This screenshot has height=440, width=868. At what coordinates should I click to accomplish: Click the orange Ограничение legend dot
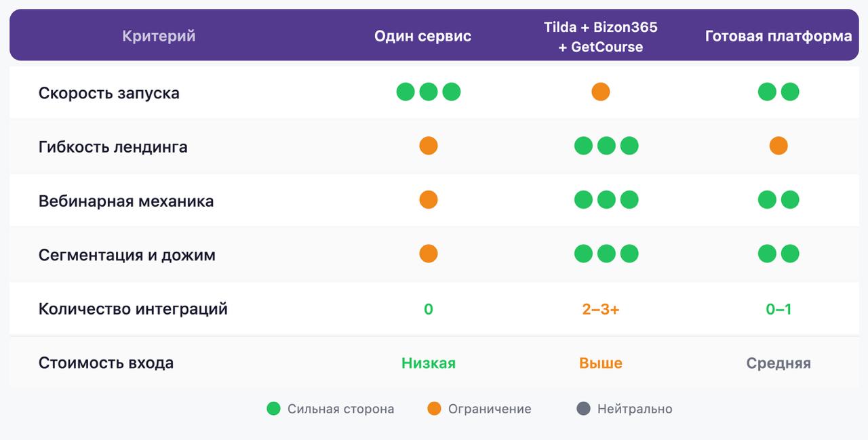tap(434, 409)
